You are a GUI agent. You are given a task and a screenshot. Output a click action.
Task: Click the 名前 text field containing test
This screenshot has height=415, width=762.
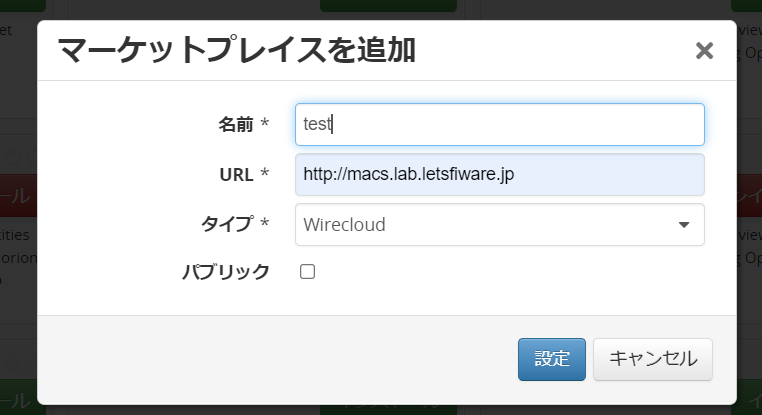(x=500, y=124)
